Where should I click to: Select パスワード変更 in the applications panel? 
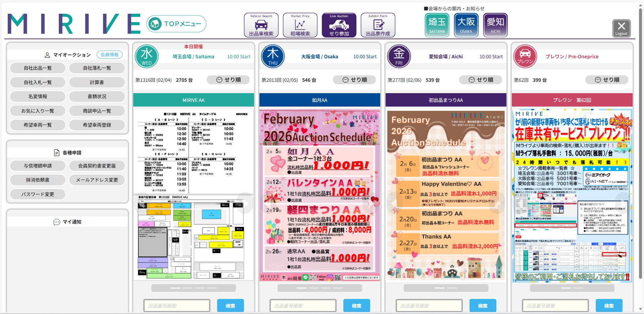pyautogui.click(x=38, y=194)
